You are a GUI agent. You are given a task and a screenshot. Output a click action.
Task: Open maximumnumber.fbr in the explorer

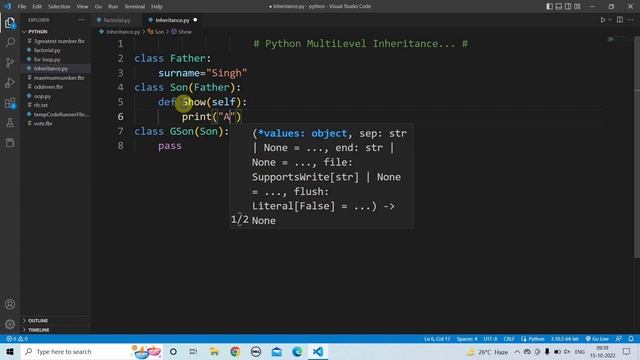pos(59,78)
